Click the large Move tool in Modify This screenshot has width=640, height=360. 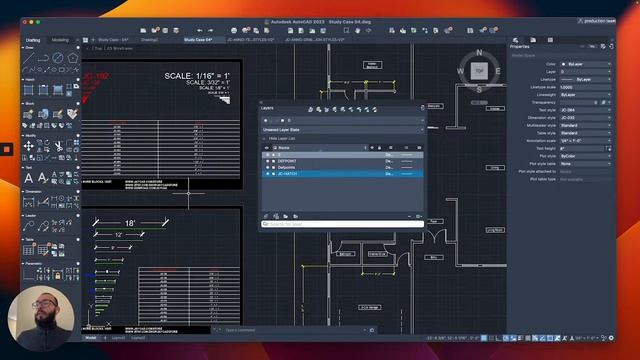29,146
